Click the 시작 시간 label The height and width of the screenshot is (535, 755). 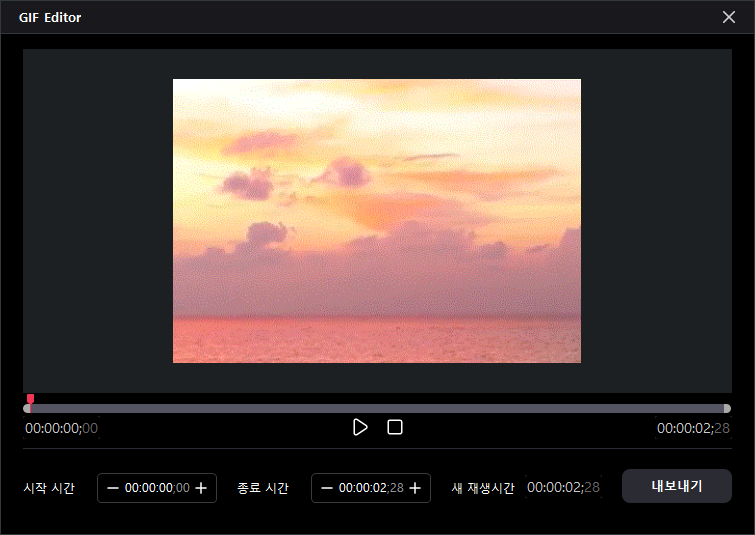(x=49, y=488)
